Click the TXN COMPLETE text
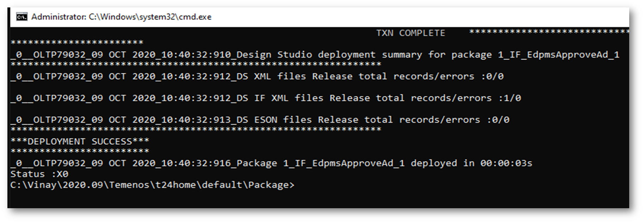The width and height of the screenshot is (644, 223). click(410, 33)
